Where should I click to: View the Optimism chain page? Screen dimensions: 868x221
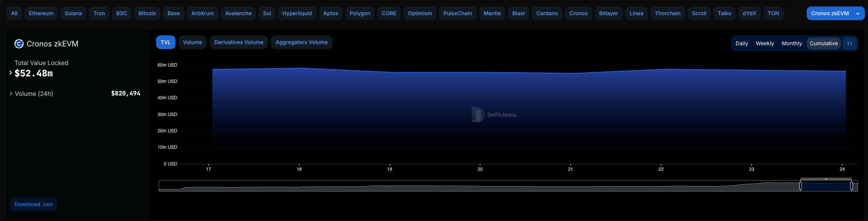coord(420,13)
